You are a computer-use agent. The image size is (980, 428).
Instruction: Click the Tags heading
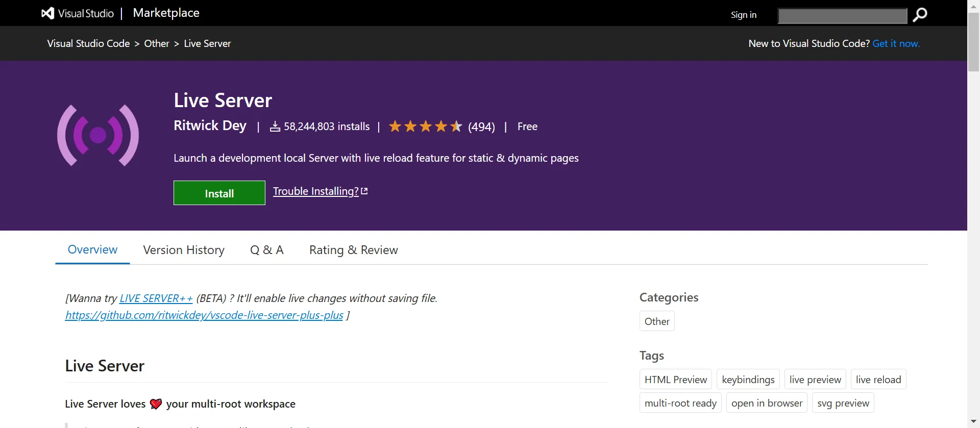(652, 356)
